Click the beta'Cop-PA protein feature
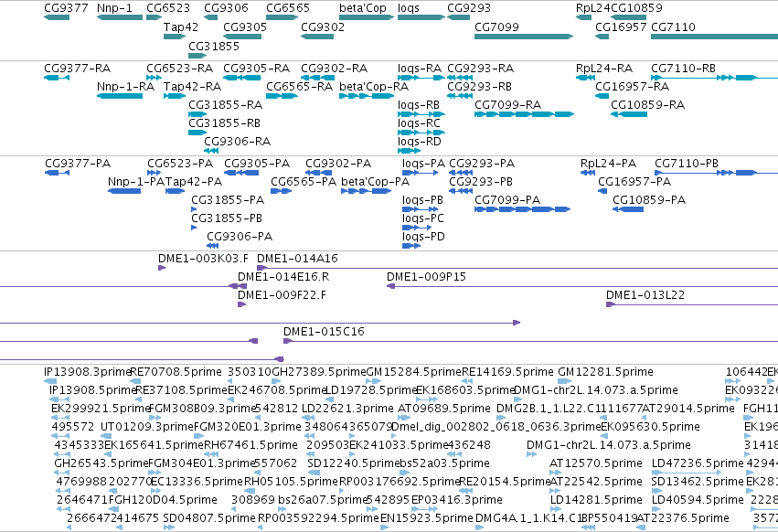778x532 pixels. click(367, 191)
